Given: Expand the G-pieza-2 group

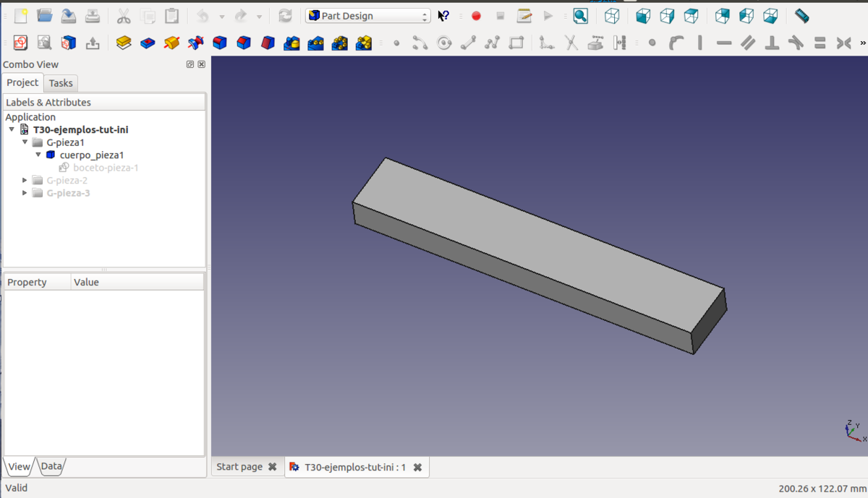Looking at the screenshot, I should [x=25, y=181].
